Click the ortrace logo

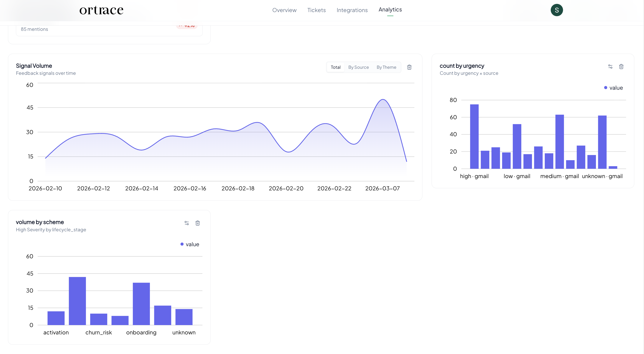[101, 10]
